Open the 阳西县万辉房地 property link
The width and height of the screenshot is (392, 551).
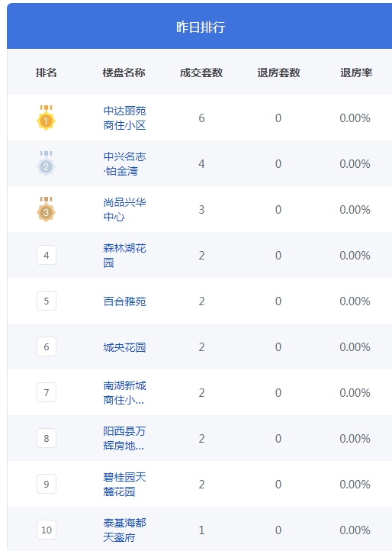[x=124, y=439]
